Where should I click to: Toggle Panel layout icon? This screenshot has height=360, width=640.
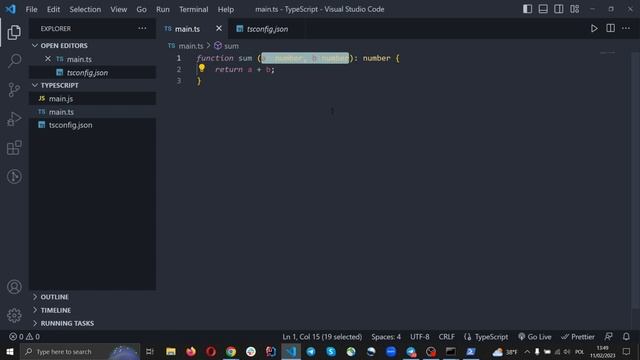pyautogui.click(x=543, y=9)
